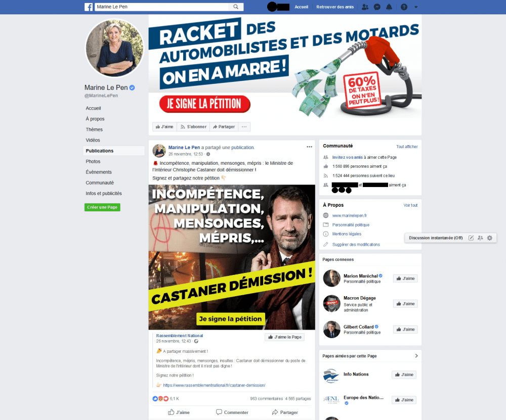The image size is (506, 420).
Task: Click the Facebook logo icon
Action: [x=89, y=7]
